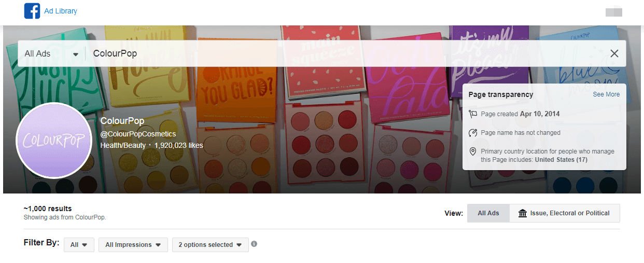Open See More in Page transparency
This screenshot has height=263, width=644.
click(x=606, y=94)
